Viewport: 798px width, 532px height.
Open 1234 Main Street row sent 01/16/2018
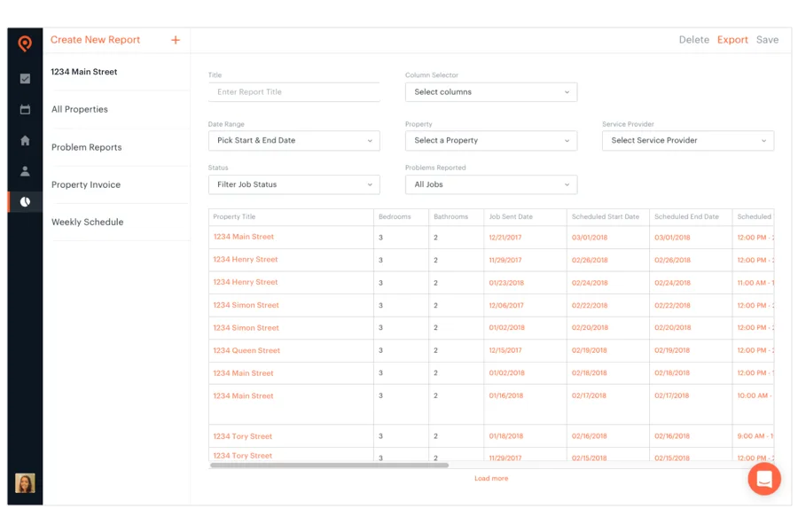tap(243, 396)
